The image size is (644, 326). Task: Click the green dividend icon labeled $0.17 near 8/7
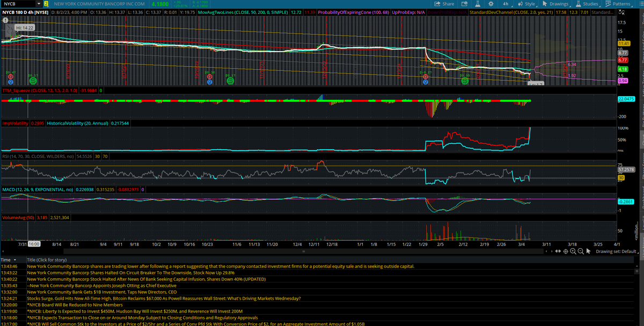tap(33, 80)
